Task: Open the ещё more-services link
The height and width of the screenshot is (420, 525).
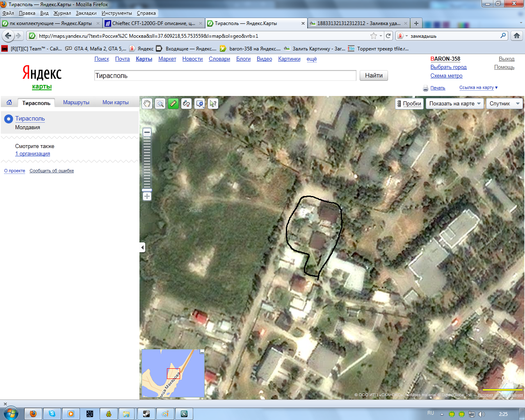Action: click(312, 59)
